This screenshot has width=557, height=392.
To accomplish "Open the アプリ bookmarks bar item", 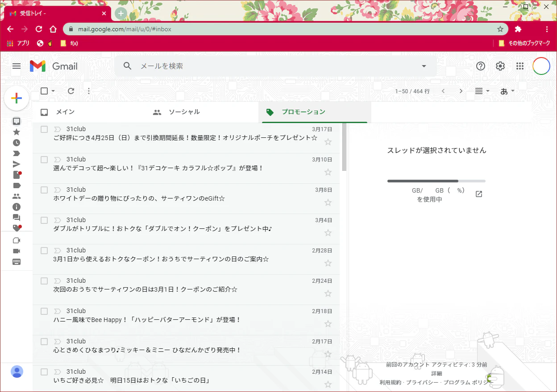I will (x=18, y=43).
